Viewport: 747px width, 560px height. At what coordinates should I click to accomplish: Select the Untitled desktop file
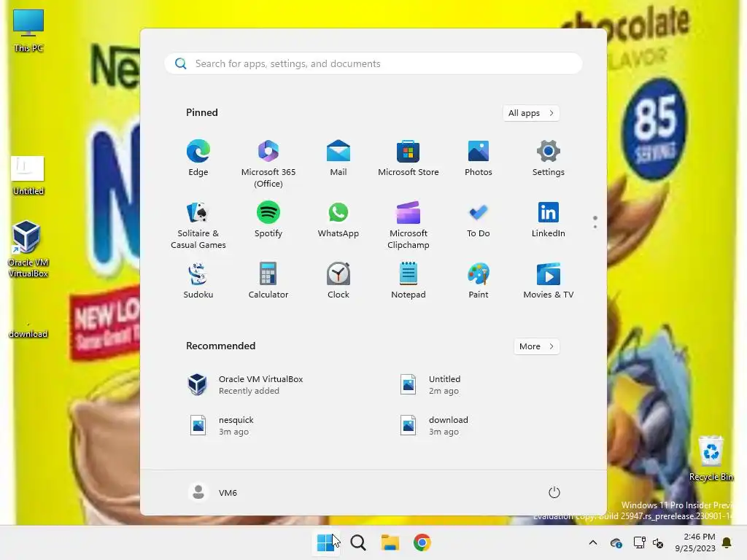tap(28, 176)
